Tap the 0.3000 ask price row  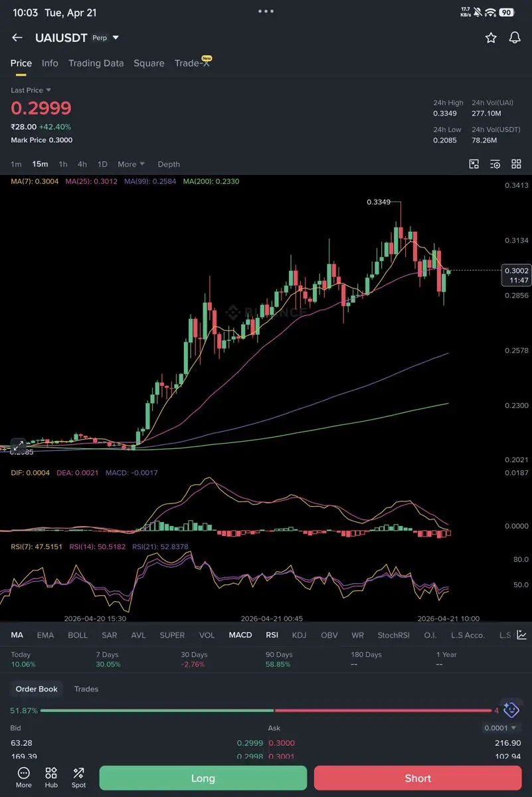pos(395,743)
